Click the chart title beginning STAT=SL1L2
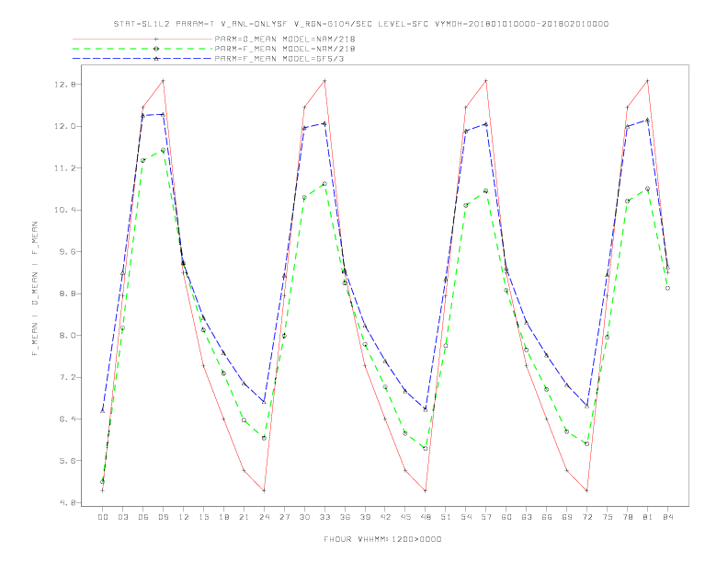The width and height of the screenshot is (728, 563). pyautogui.click(x=360, y=24)
